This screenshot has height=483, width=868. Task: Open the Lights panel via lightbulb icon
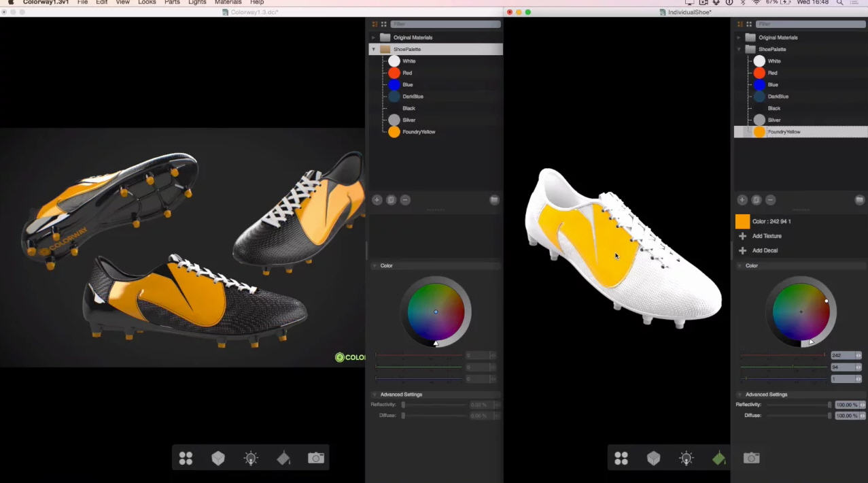tap(251, 458)
